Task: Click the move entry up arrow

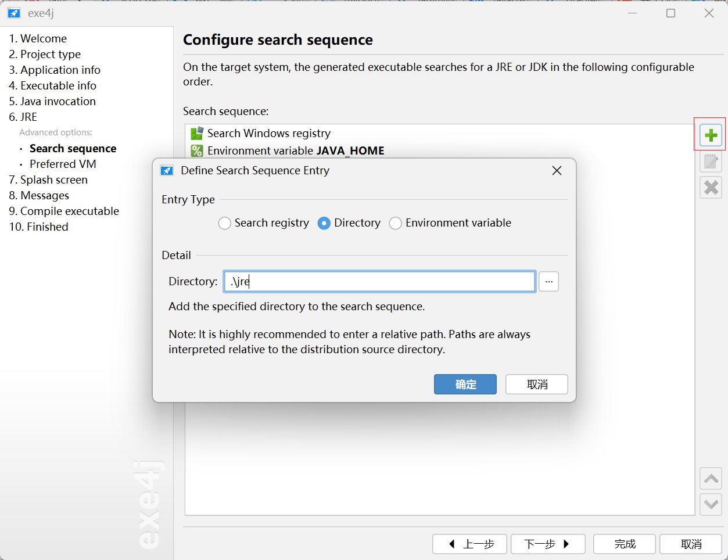Action: [x=711, y=479]
